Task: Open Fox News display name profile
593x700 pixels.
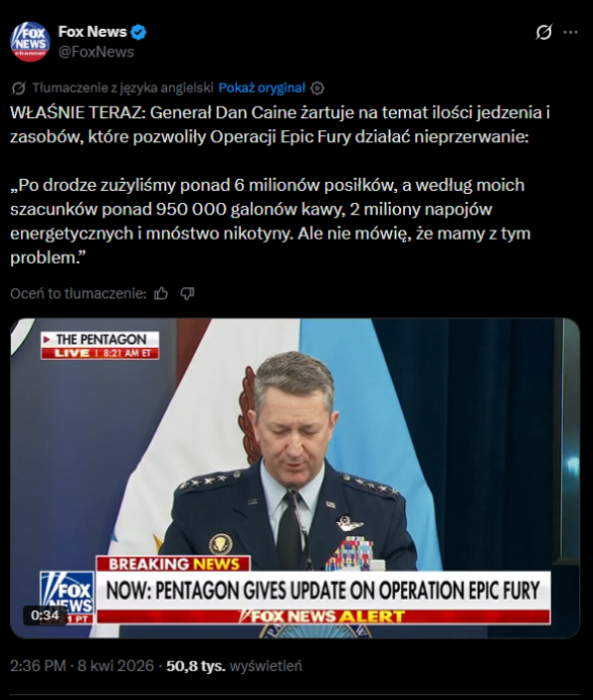Action: [x=93, y=32]
